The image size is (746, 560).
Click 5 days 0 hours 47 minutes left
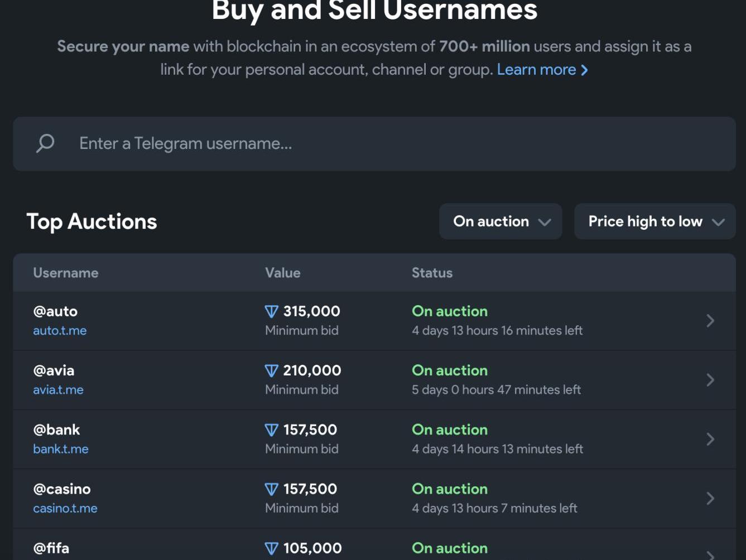[497, 389]
